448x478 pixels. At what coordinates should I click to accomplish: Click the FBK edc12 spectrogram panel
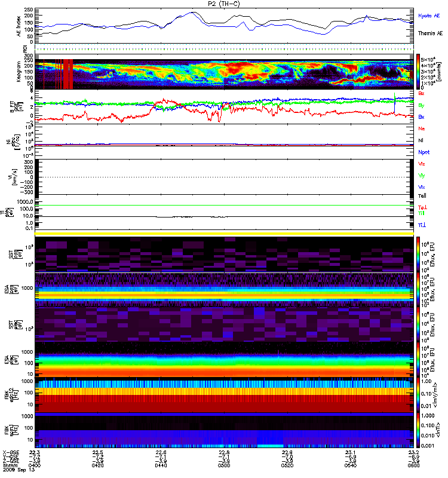tap(224, 395)
